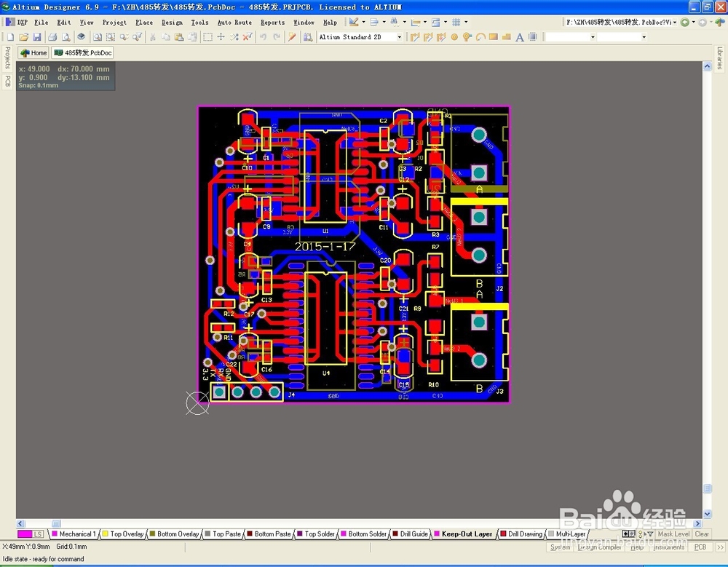This screenshot has width=728, height=567.
Task: Select the Multi-Layer tab
Action: click(x=566, y=534)
